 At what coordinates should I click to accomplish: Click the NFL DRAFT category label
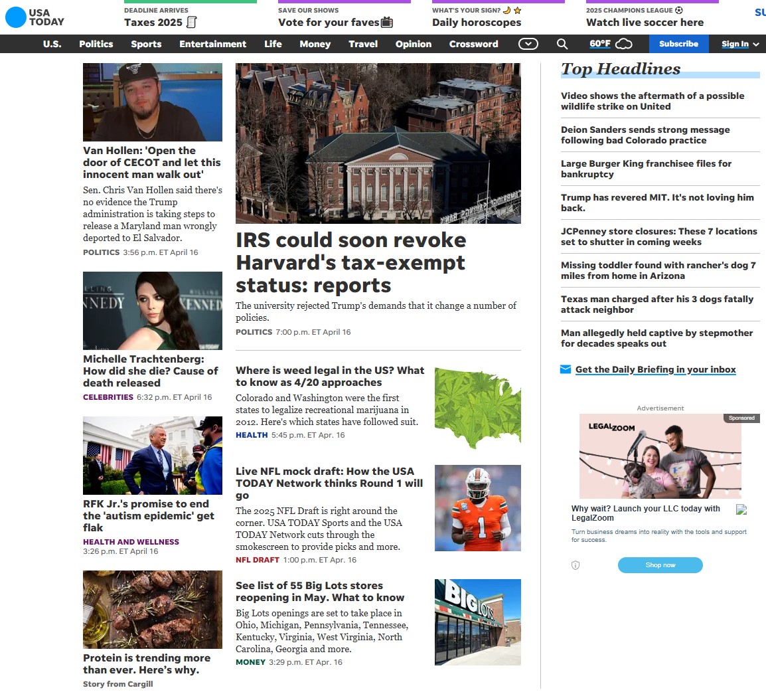pos(258,560)
